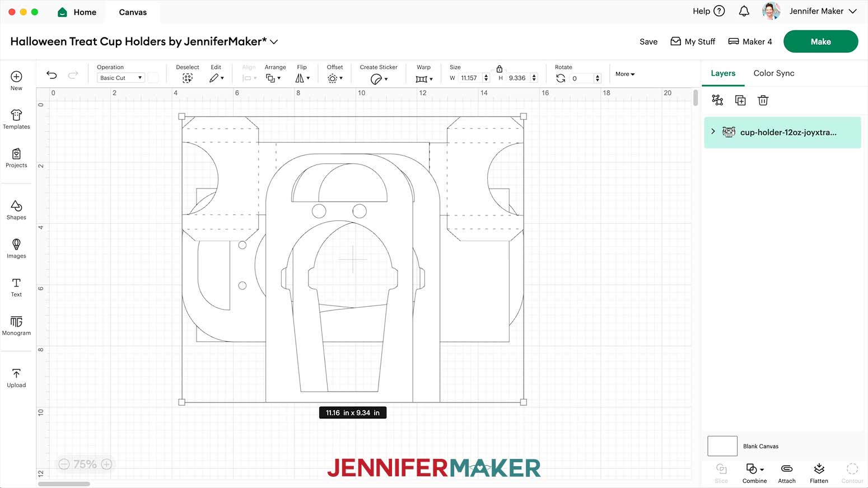Open the Jennifer Maker account menu

tap(823, 11)
